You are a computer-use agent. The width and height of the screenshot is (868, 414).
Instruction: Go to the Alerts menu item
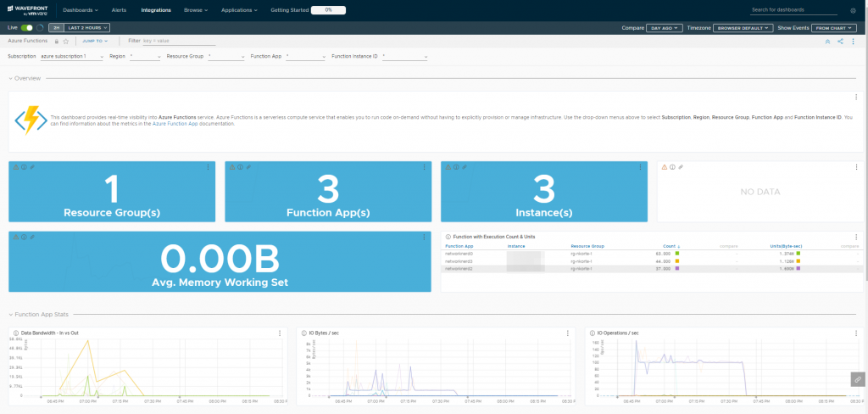(119, 10)
